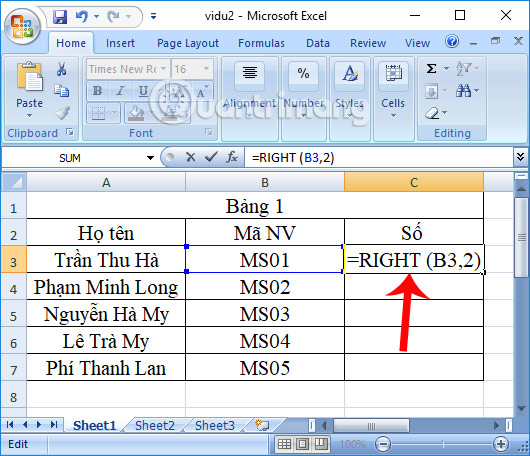Activate the Format Painter brush
The image size is (530, 456).
point(63,113)
